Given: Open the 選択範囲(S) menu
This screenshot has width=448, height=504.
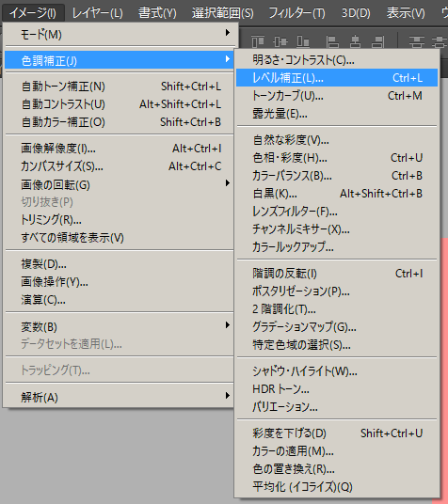Looking at the screenshot, I should tap(223, 13).
